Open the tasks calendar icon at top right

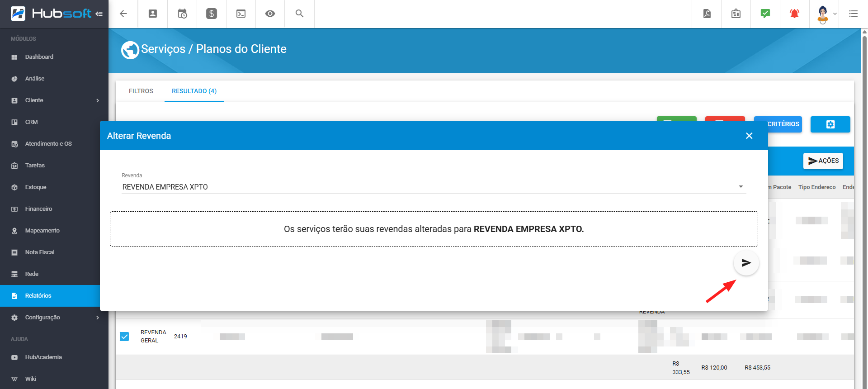click(736, 14)
